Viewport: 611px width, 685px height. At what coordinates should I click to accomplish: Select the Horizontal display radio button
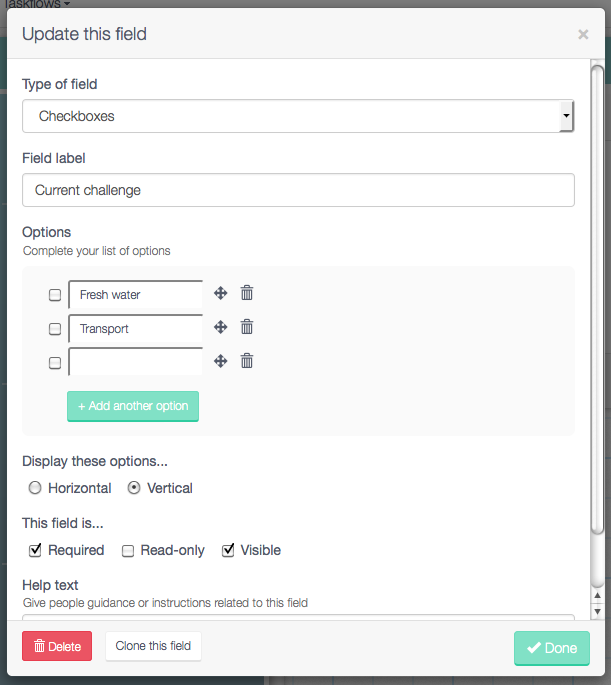point(35,488)
